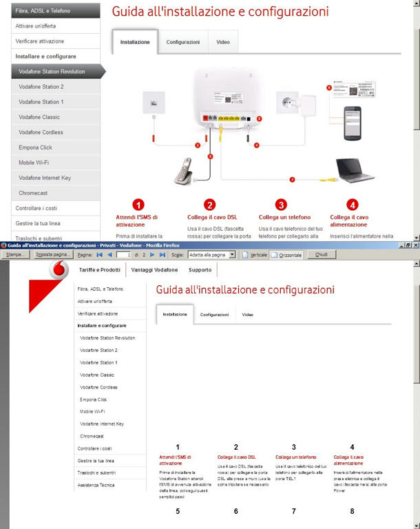Viewport: 420px width, 529px height.
Task: Click the wall power socket image
Action: [x=287, y=102]
